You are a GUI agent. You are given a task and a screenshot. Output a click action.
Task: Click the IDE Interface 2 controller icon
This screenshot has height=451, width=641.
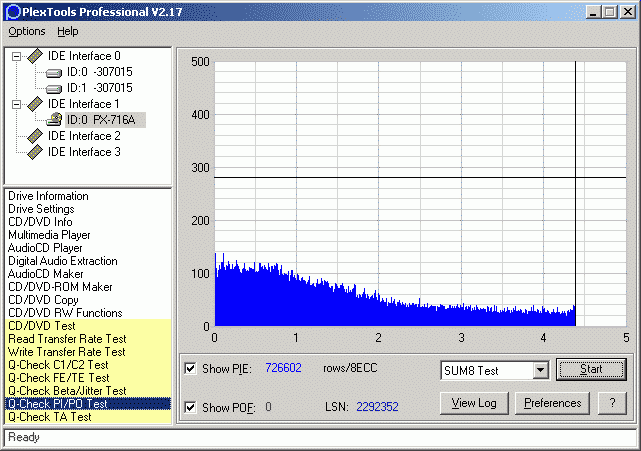click(35, 136)
